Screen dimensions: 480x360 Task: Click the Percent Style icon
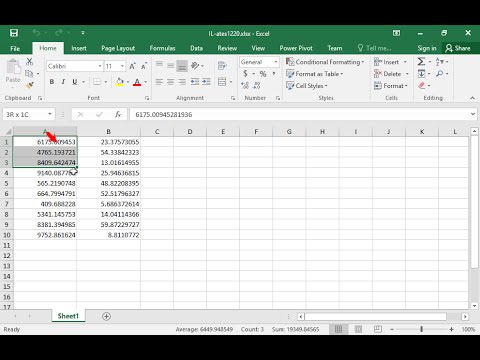pyautogui.click(x=263, y=74)
